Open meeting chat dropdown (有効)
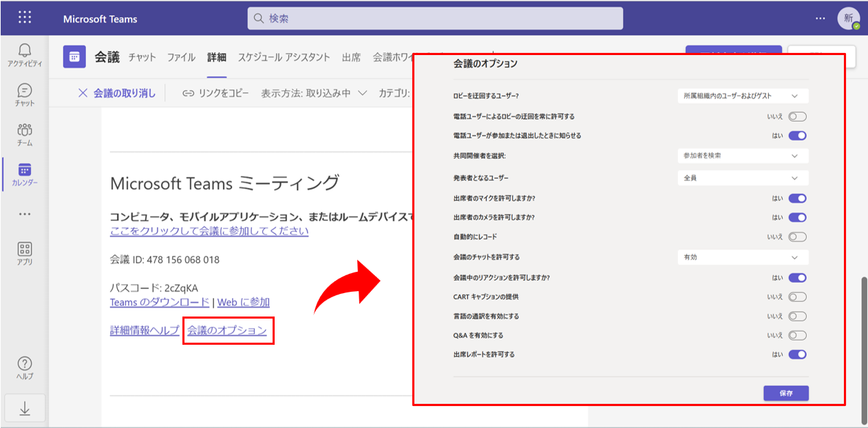Screen dimensions: 868x428 point(743,257)
